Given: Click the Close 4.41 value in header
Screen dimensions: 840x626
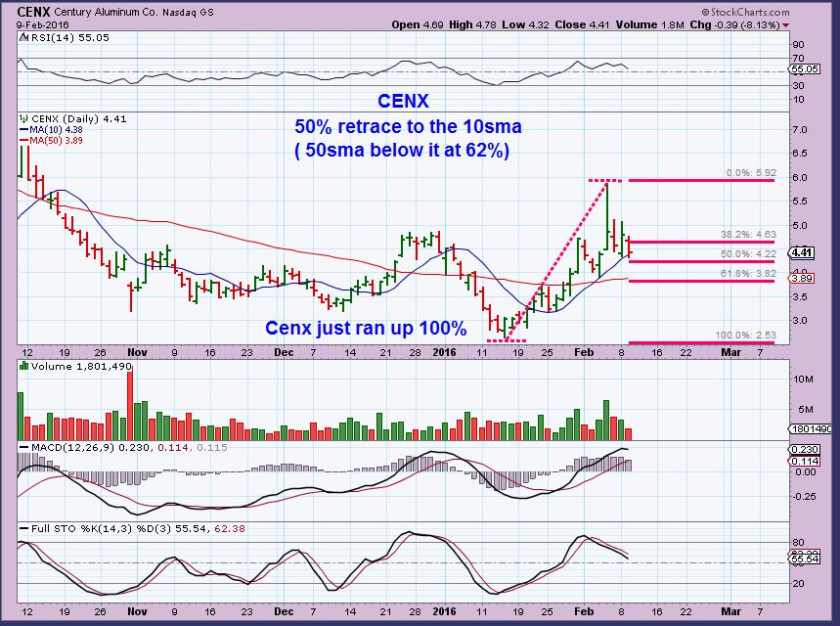Looking at the screenshot, I should point(582,24).
